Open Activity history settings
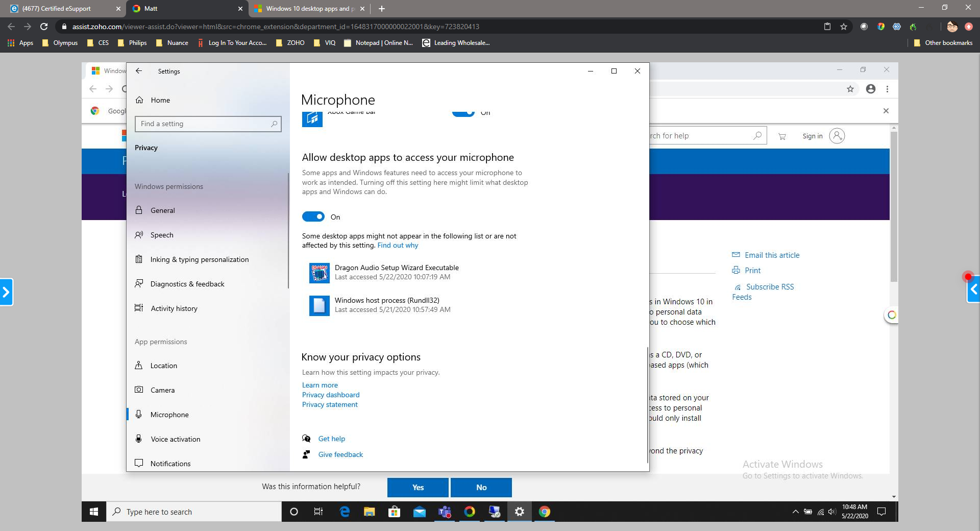Screen dimensions: 980x531 tap(208, 308)
